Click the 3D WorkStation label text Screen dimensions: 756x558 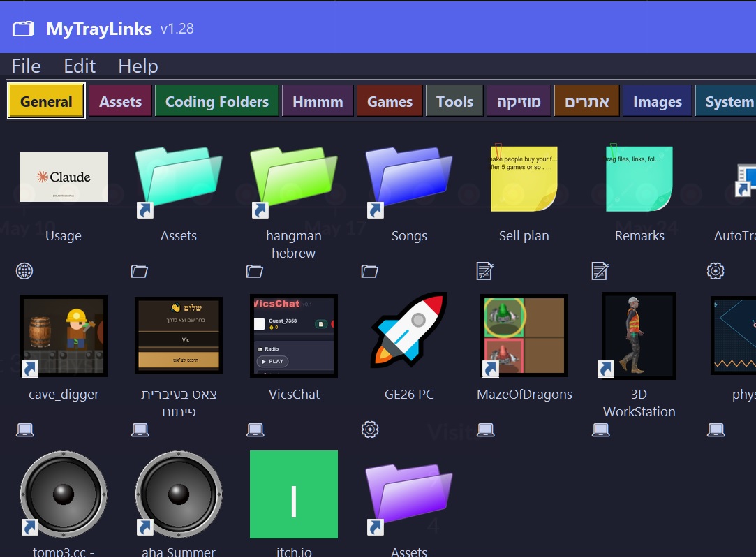(639, 403)
